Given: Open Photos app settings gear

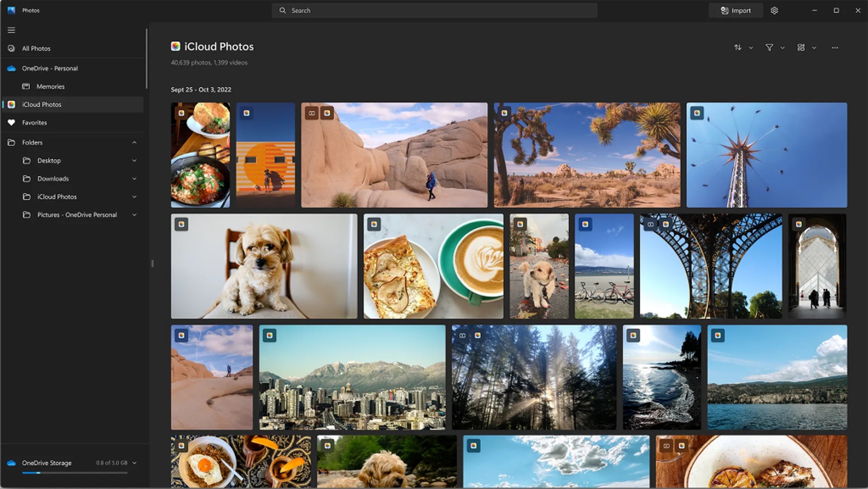Looking at the screenshot, I should point(774,10).
